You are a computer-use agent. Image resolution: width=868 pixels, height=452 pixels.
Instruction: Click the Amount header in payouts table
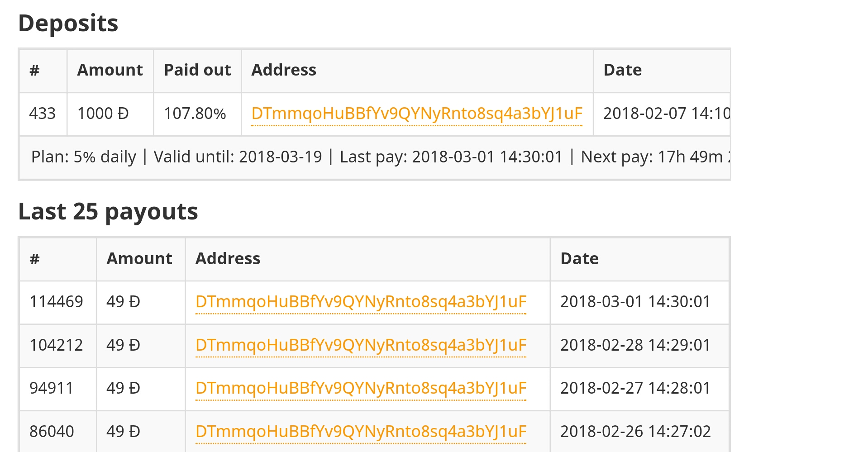coord(140,259)
